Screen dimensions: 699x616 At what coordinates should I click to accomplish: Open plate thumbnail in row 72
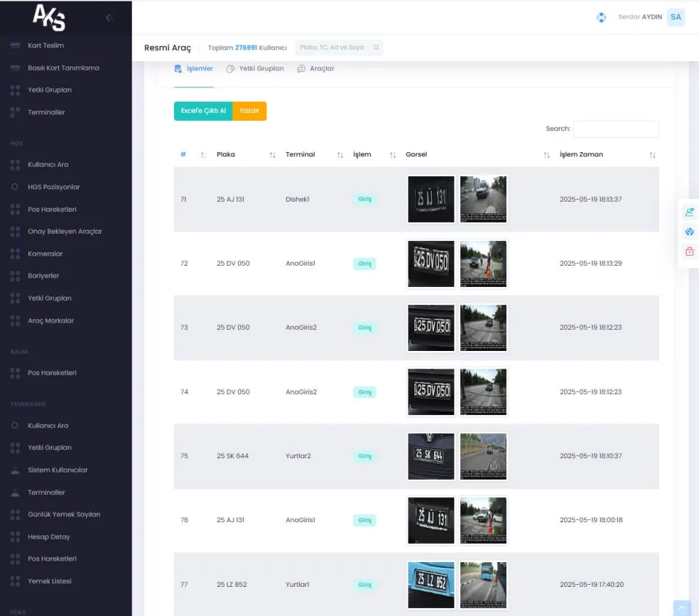click(x=431, y=264)
